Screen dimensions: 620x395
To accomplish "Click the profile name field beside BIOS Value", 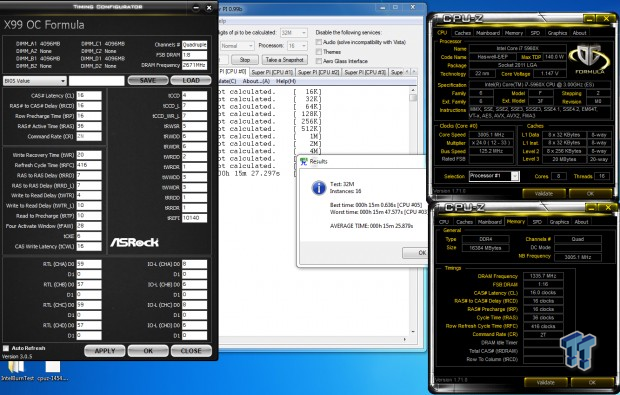I will click(x=96, y=81).
